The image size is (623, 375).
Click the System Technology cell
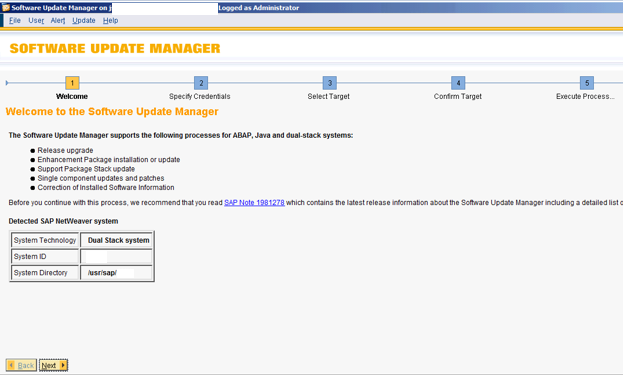pyautogui.click(x=45, y=240)
